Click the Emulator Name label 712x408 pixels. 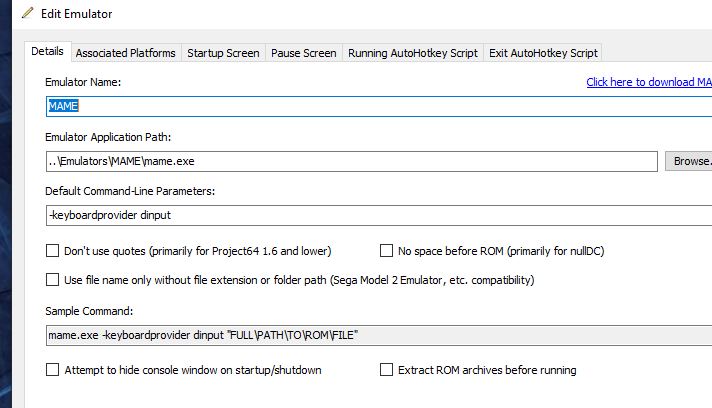pyautogui.click(x=83, y=82)
